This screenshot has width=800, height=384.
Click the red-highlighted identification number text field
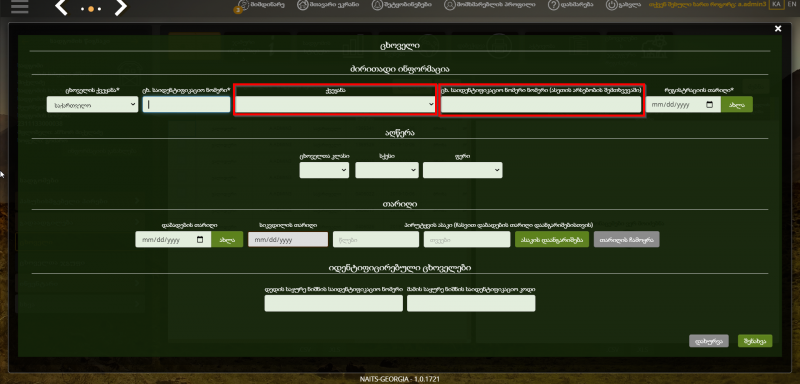pyautogui.click(x=541, y=105)
